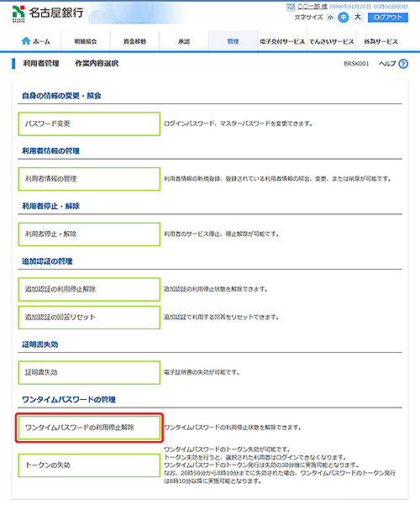Click the user icon beside the account name

point(291,7)
